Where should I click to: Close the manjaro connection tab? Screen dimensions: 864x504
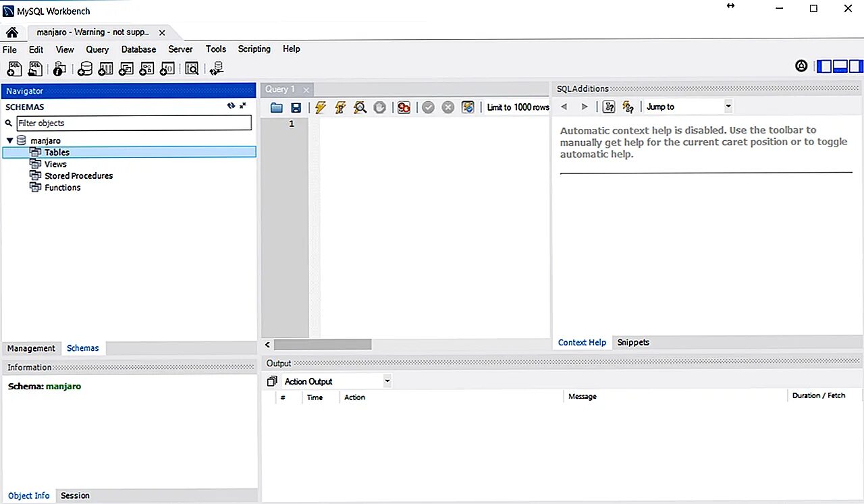click(162, 32)
